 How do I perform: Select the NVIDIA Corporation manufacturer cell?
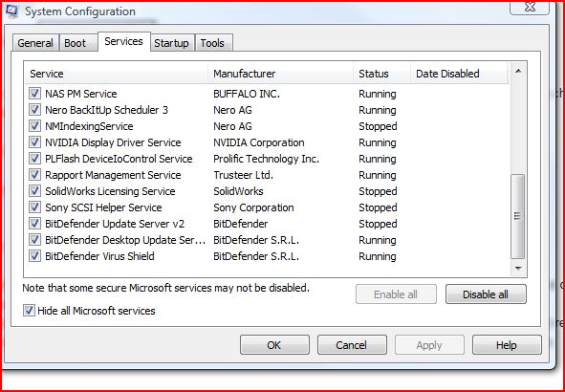(x=259, y=142)
